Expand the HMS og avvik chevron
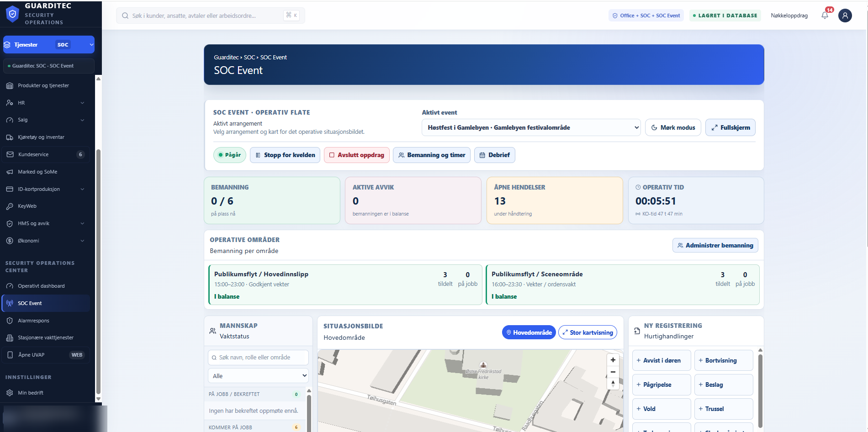The width and height of the screenshot is (868, 432). pos(83,223)
